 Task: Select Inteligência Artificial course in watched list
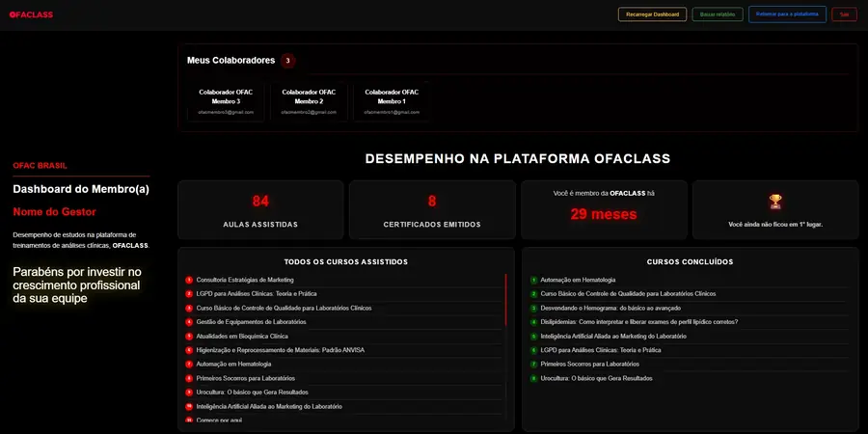point(269,406)
